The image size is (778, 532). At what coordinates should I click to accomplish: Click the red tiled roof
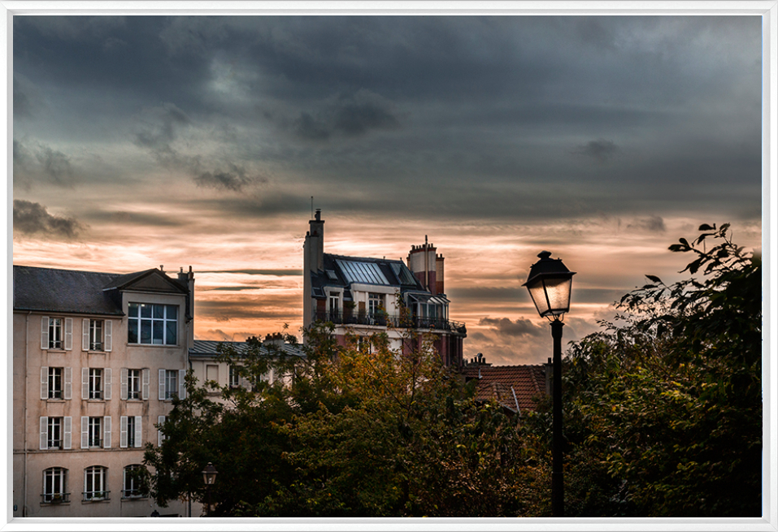pyautogui.click(x=511, y=384)
